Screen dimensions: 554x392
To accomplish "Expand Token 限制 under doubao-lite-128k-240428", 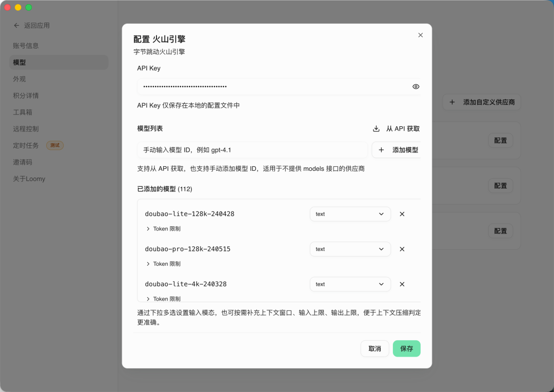I will tap(163, 229).
